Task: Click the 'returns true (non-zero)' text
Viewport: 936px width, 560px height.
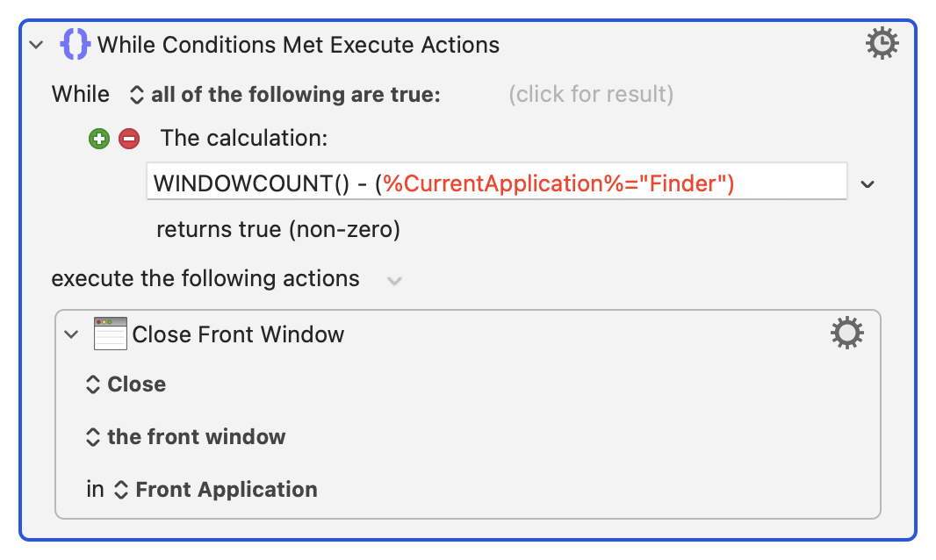Action: [x=278, y=230]
